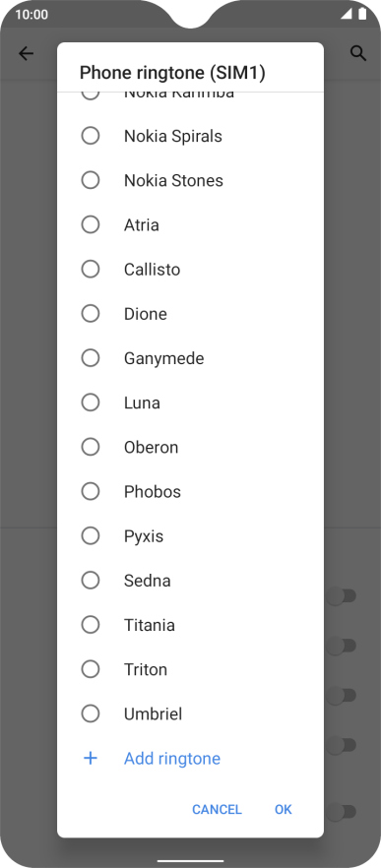Select the Luna ringtone

[191, 403]
